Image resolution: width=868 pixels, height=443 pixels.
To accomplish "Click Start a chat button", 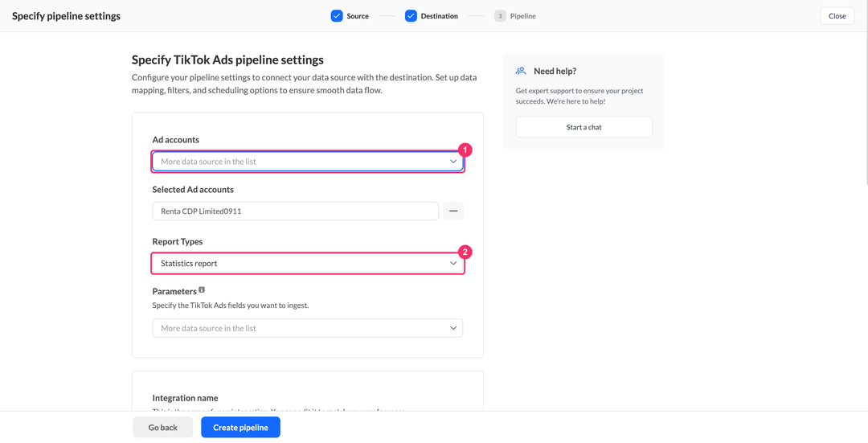I will tap(584, 127).
